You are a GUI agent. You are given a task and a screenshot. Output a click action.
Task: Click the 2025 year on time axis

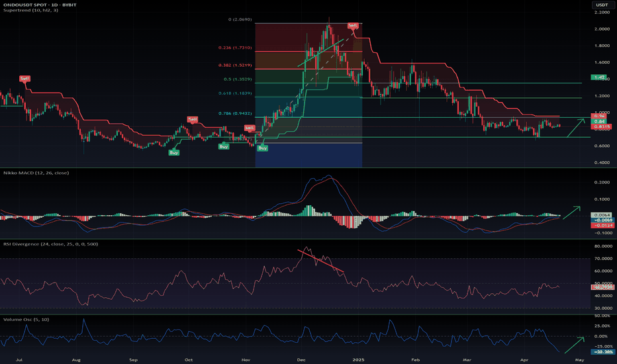click(358, 359)
